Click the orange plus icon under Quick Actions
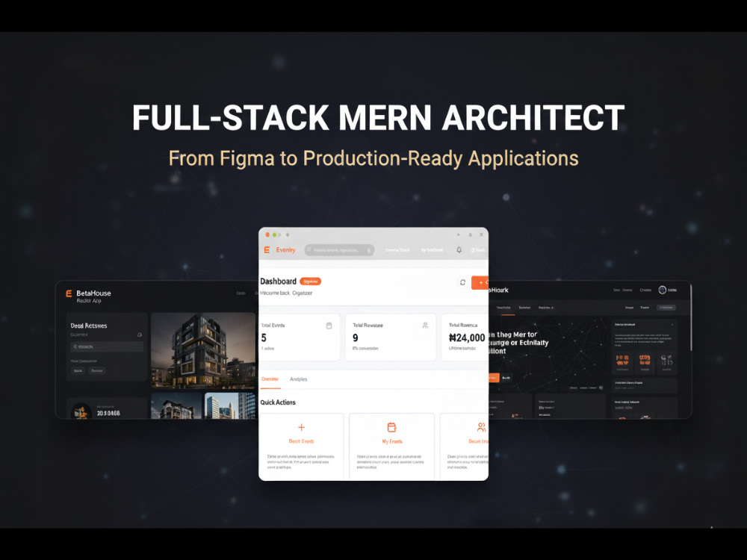The height and width of the screenshot is (560, 747). coord(301,427)
